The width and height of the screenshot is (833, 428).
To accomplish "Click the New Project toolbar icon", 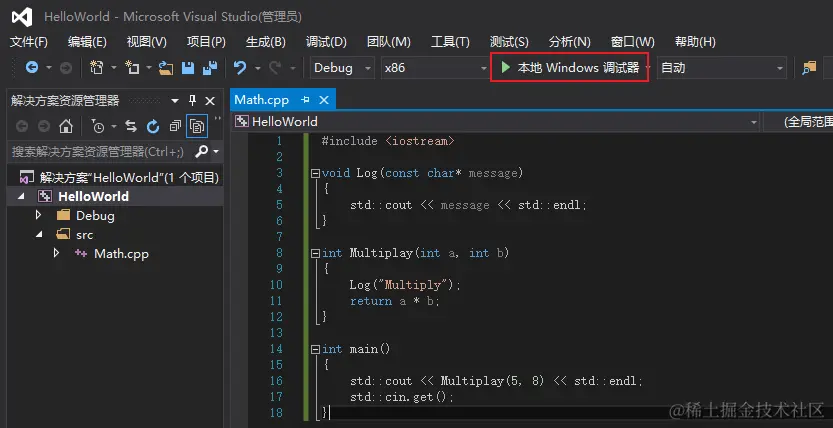I will pyautogui.click(x=96, y=67).
